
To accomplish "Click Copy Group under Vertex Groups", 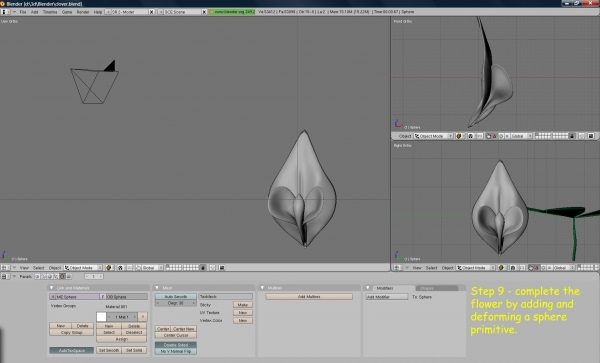I will pyautogui.click(x=72, y=332).
